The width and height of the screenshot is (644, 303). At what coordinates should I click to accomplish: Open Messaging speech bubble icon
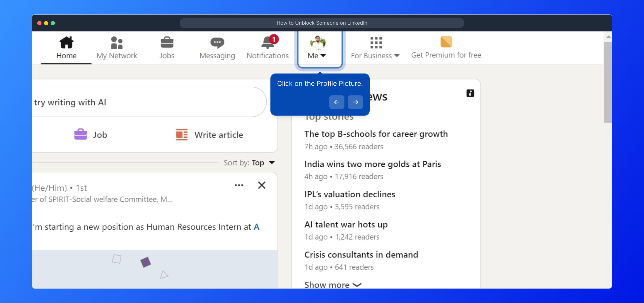pos(217,43)
